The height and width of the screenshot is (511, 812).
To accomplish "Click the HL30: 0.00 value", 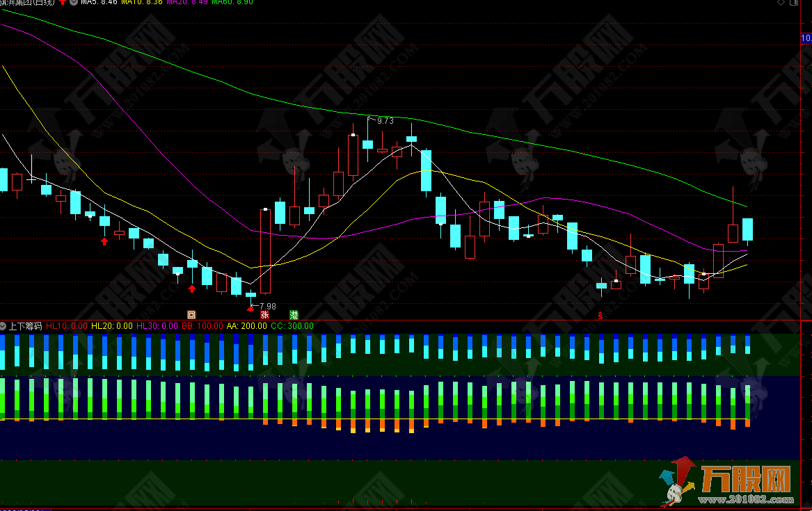I will pos(157,326).
